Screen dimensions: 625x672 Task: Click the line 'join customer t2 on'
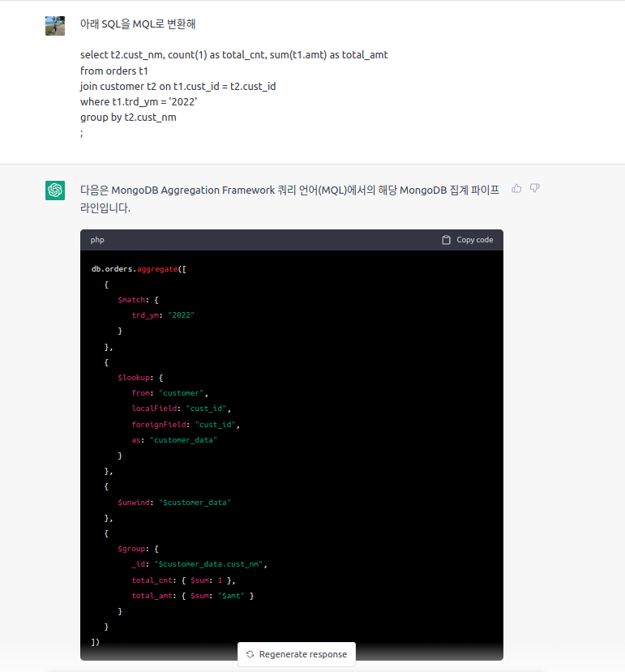pyautogui.click(x=178, y=86)
